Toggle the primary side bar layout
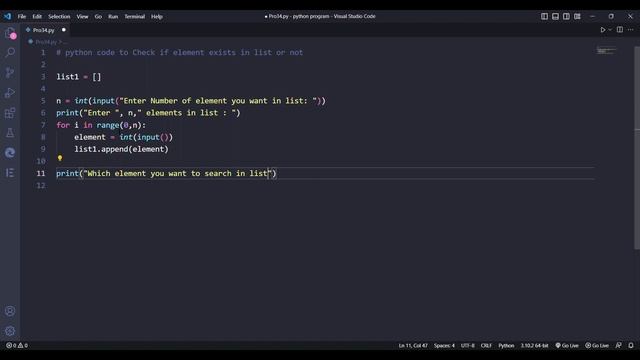640x360 pixels. [544, 16]
